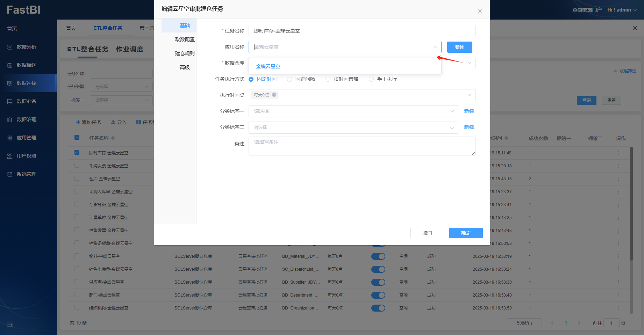Image resolution: width=644 pixels, height=335 pixels.
Task: Click the 重置 button
Action: coord(611,100)
